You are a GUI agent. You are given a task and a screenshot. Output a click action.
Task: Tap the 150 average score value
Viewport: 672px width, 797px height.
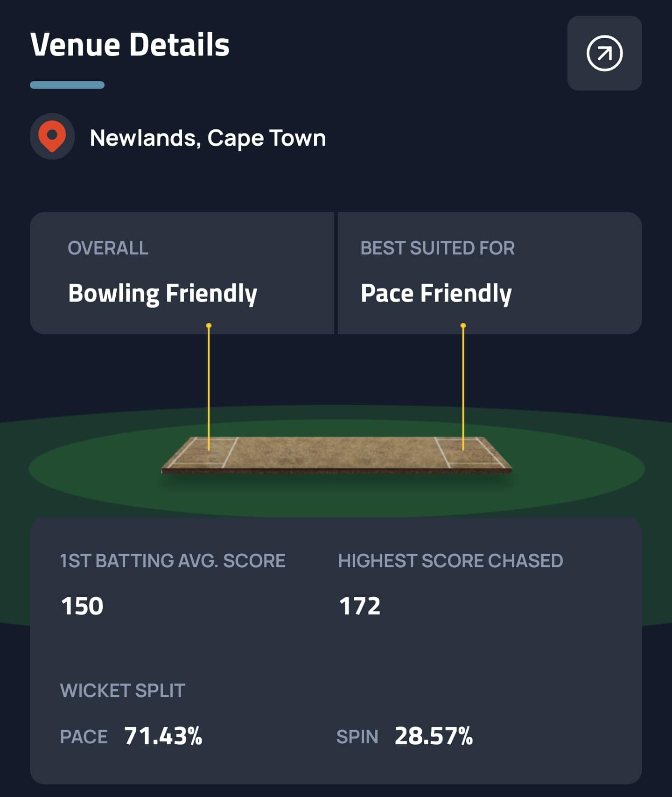point(82,606)
